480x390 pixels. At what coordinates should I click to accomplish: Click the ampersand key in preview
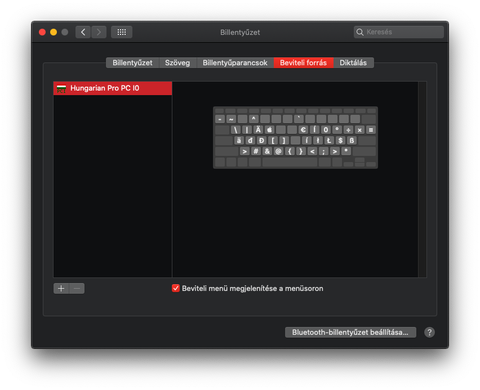coord(267,151)
